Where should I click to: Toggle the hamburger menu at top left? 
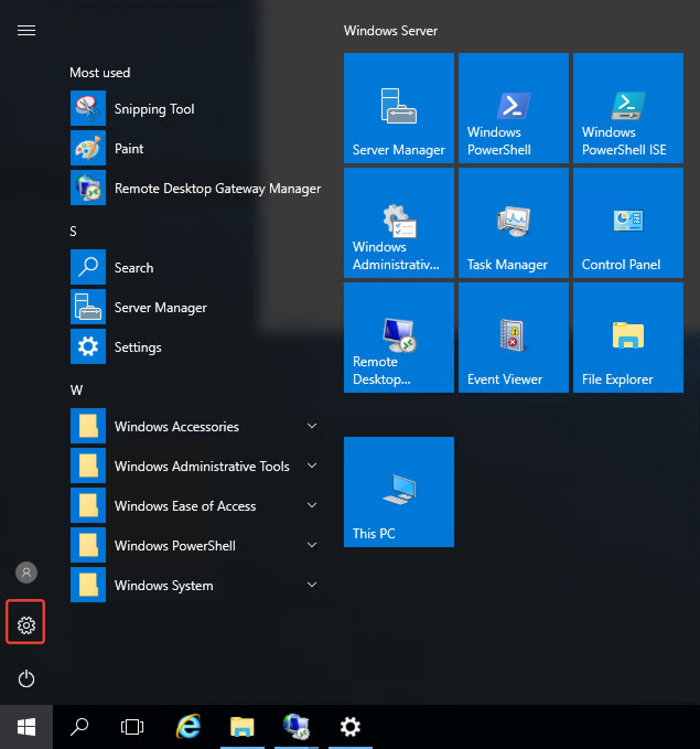pos(26,30)
